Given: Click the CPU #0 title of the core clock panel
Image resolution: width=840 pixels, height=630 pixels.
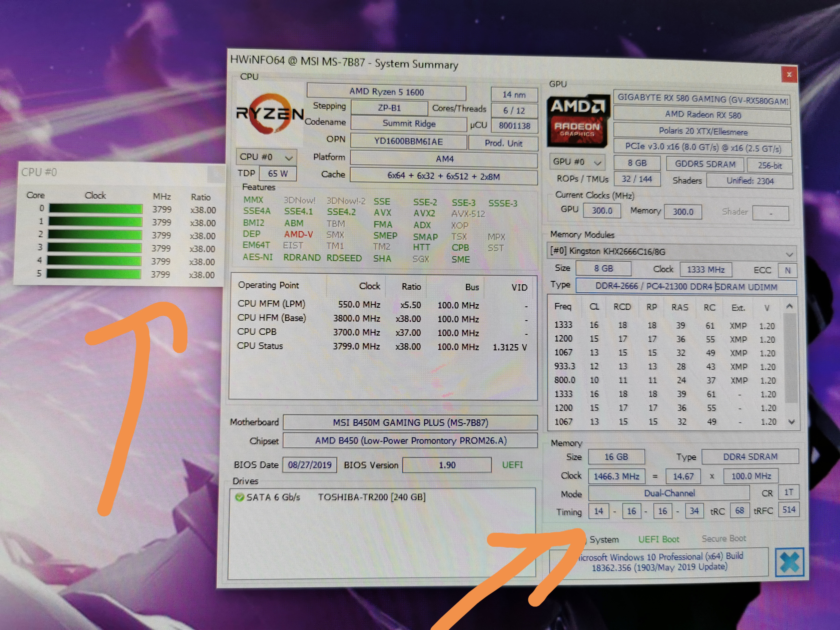Looking at the screenshot, I should [39, 172].
